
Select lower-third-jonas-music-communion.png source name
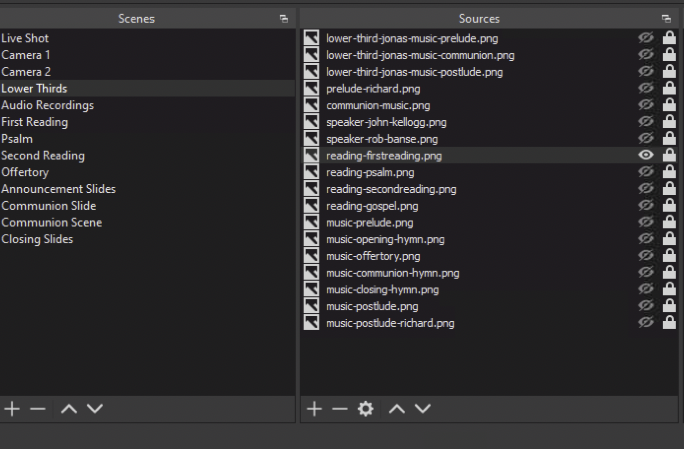click(x=421, y=55)
